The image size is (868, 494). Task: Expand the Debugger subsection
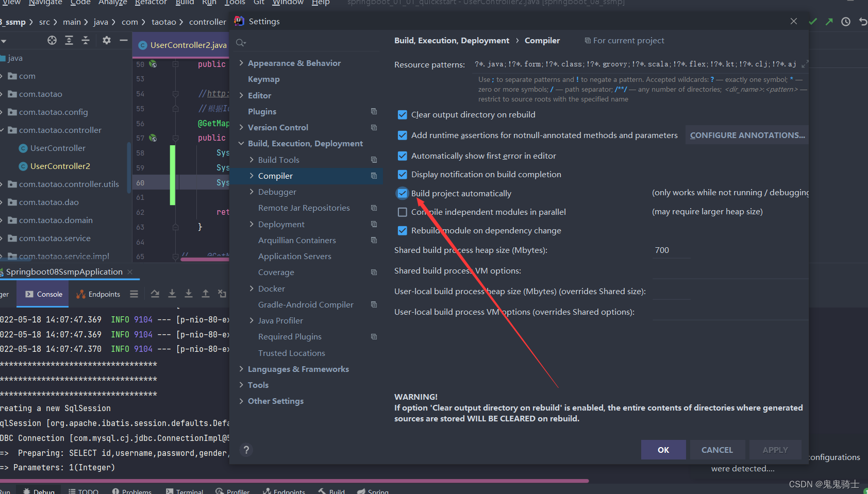[x=252, y=192]
